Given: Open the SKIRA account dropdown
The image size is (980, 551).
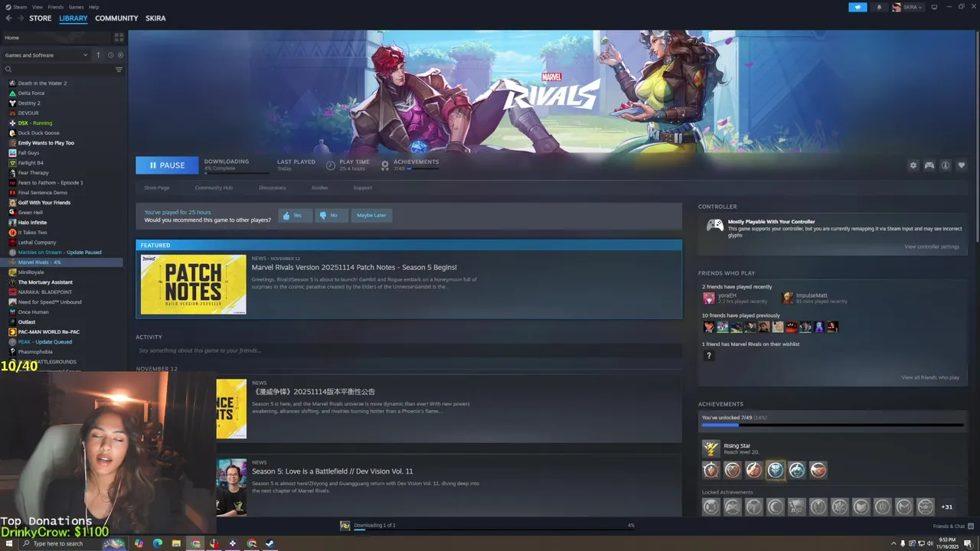Looking at the screenshot, I should (908, 7).
